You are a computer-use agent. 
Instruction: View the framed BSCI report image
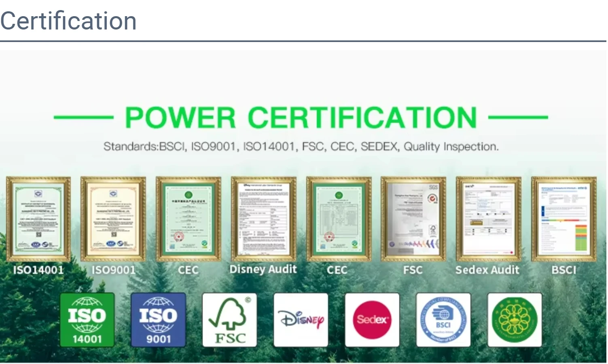click(x=564, y=219)
